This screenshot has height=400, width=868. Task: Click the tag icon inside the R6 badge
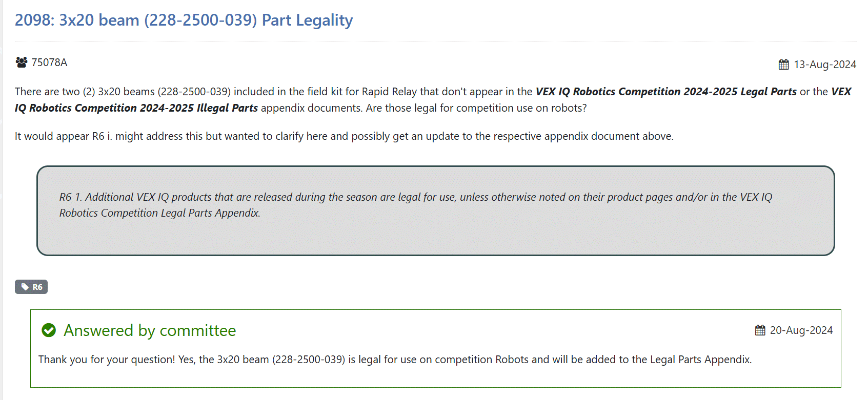point(25,287)
